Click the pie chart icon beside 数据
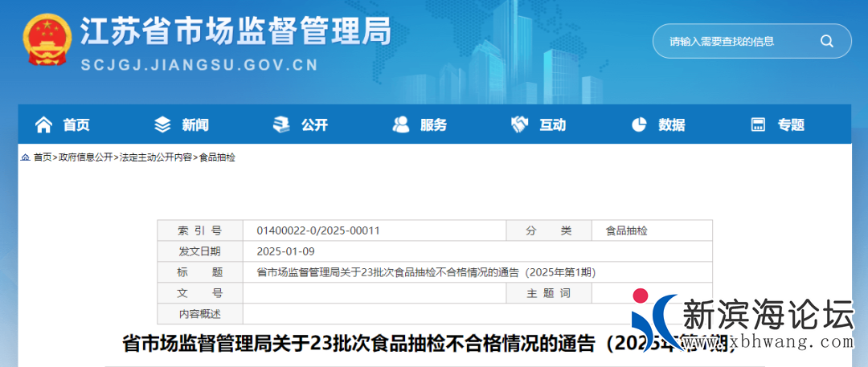The image size is (868, 367). point(639,124)
